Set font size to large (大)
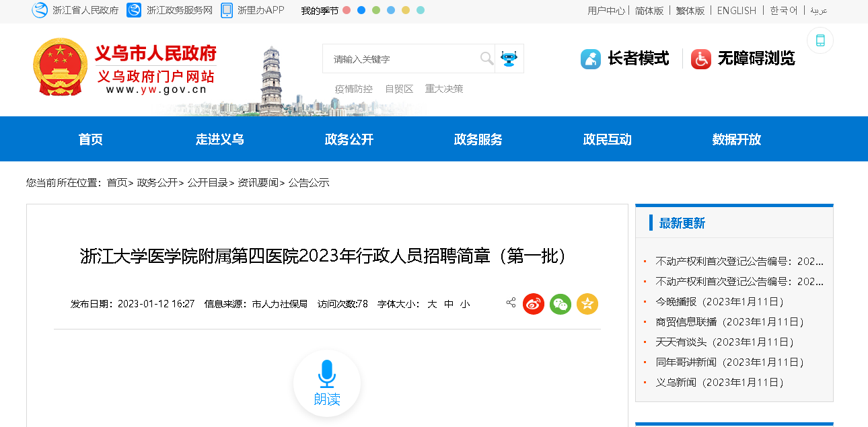This screenshot has width=868, height=427. [x=432, y=304]
